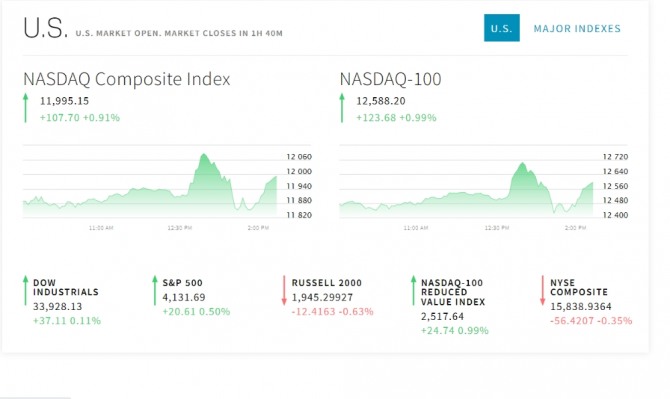Open the Russell 2000 index link
Viewport: 670px width, 399px height.
326,283
